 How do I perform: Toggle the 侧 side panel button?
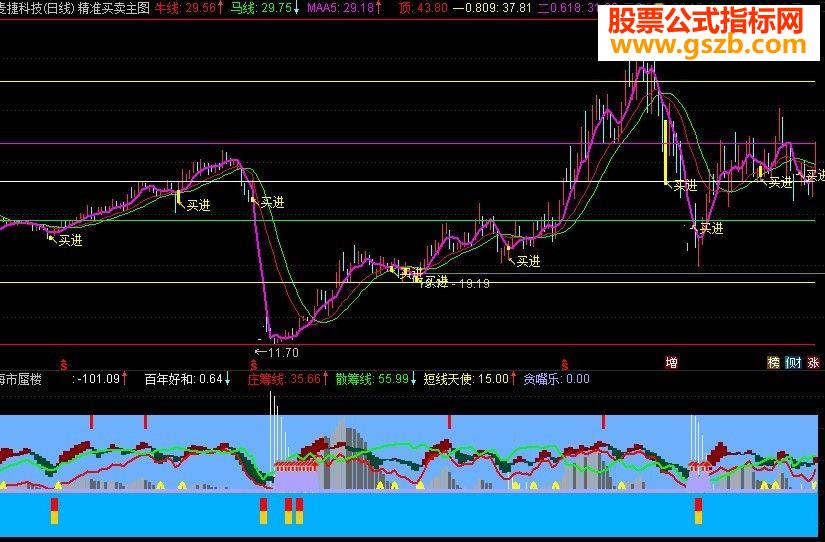(793, 363)
